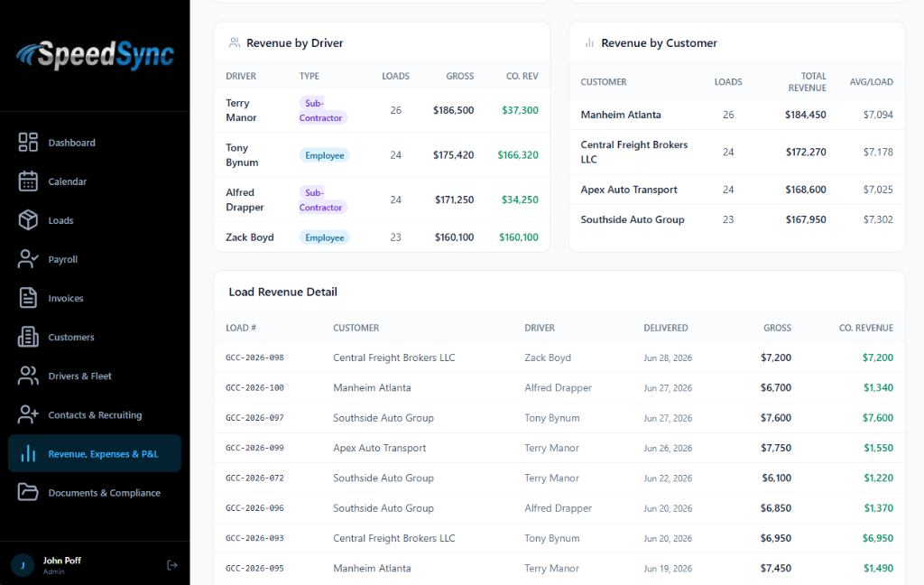The width and height of the screenshot is (924, 585).
Task: Click Zack Boyd's Employee badge
Action: click(324, 237)
